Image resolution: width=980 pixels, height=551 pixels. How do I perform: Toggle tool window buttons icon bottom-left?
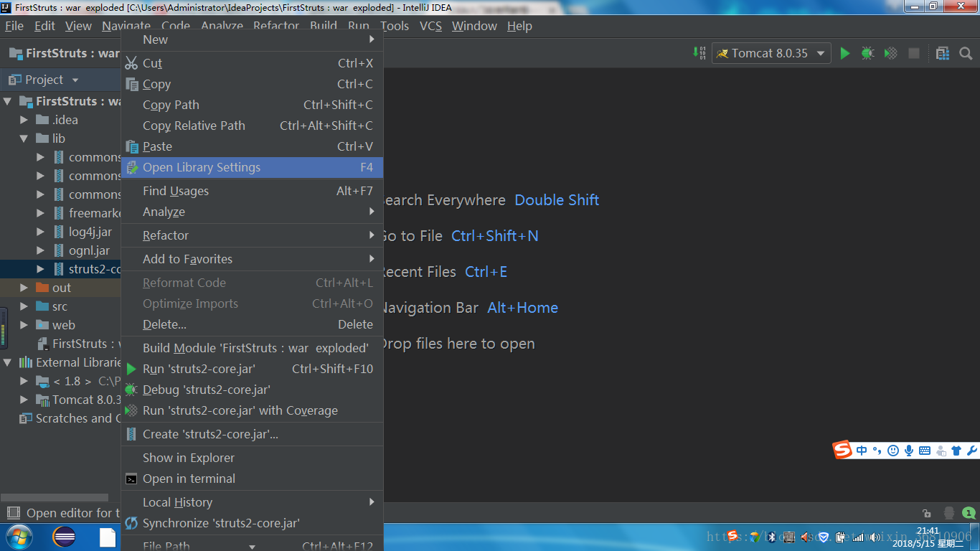(x=13, y=513)
